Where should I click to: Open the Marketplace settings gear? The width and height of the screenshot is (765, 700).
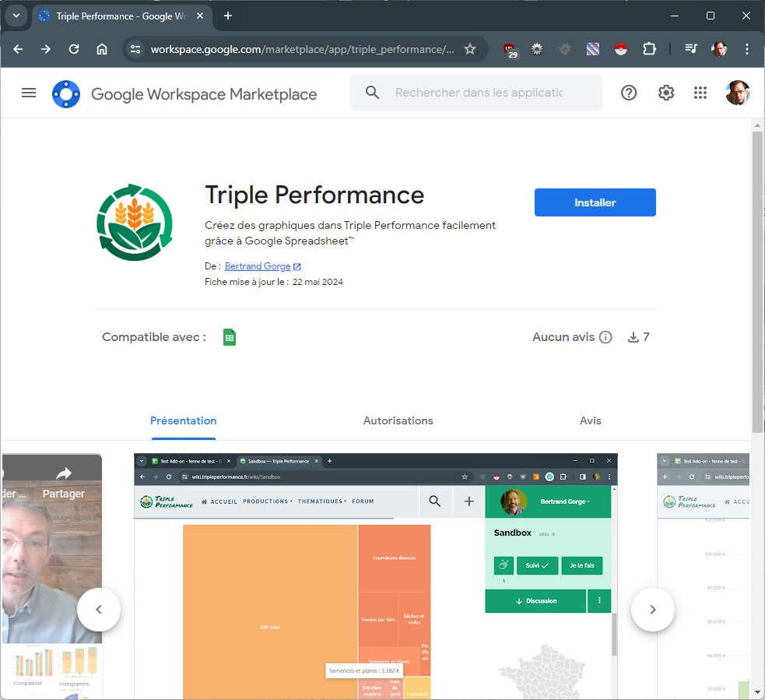pyautogui.click(x=666, y=93)
